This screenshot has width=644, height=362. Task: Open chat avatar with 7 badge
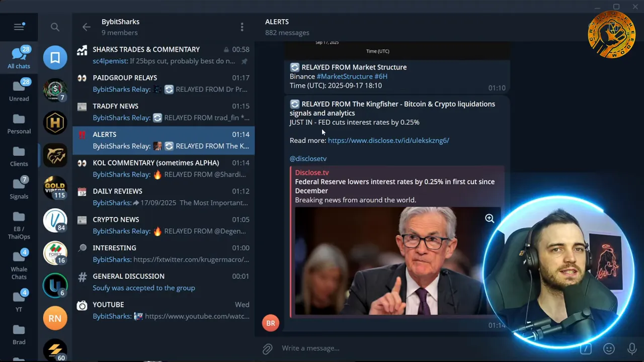pyautogui.click(x=55, y=90)
